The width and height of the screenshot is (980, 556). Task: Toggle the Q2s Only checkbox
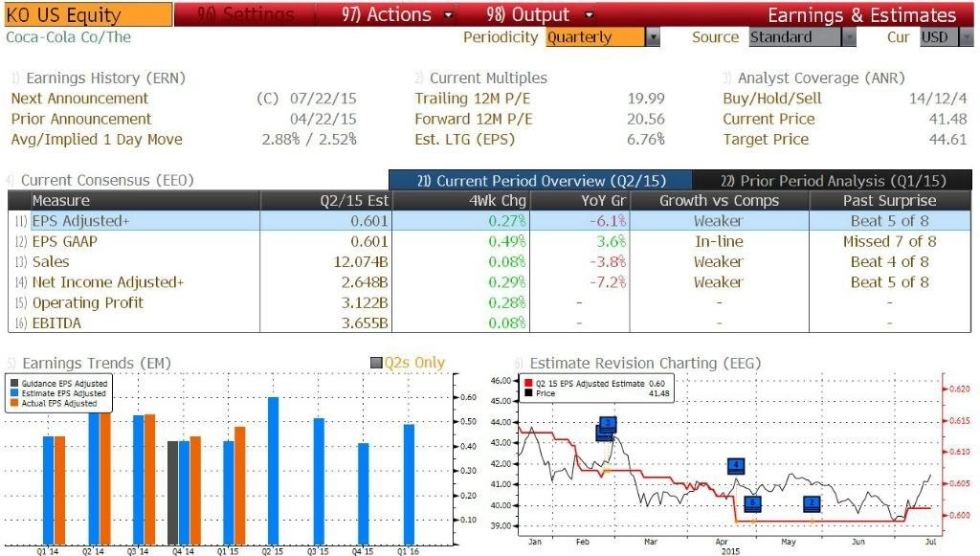[376, 363]
